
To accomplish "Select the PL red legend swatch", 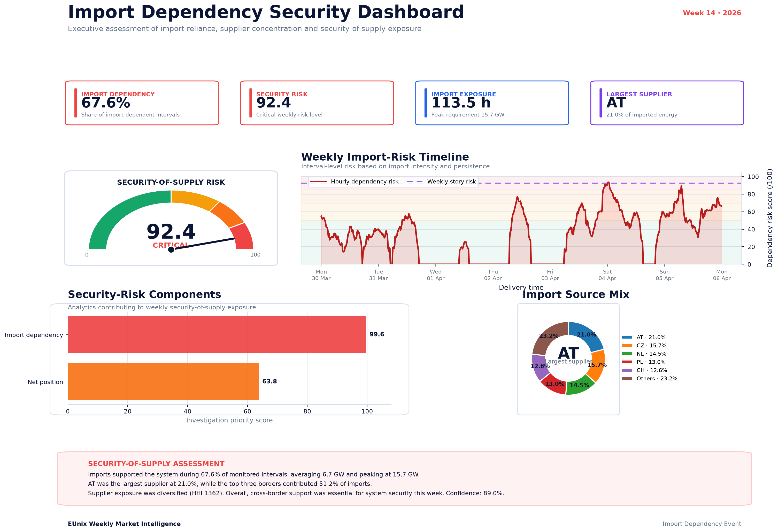I will [627, 362].
